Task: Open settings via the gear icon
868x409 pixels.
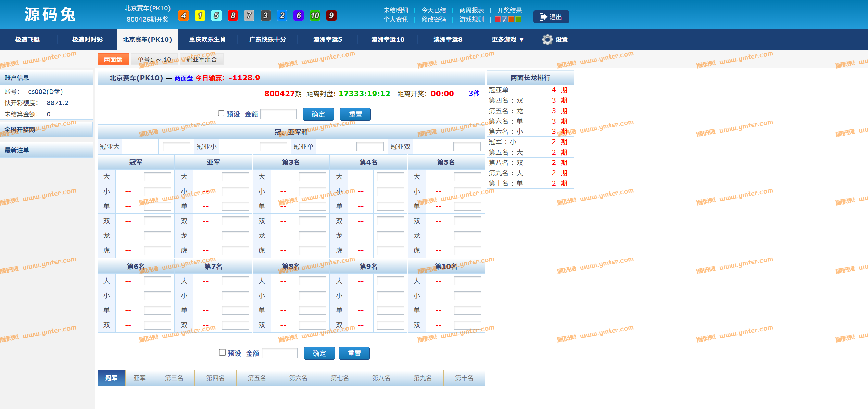Action: pos(548,40)
